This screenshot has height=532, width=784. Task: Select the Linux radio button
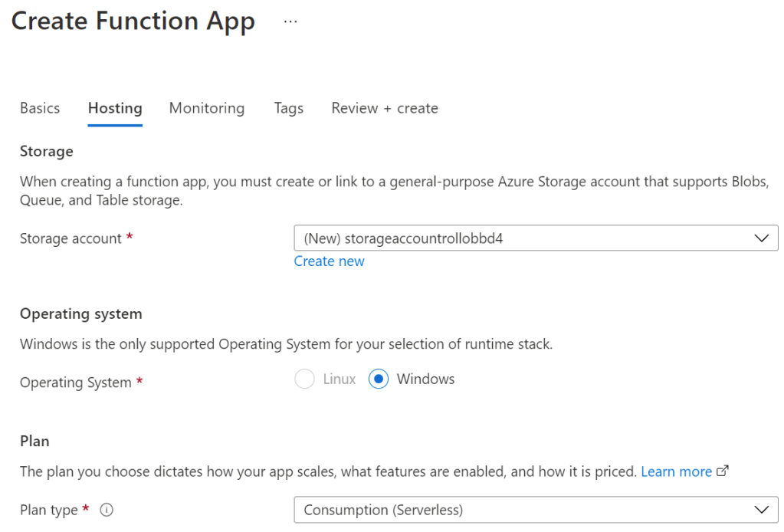304,379
